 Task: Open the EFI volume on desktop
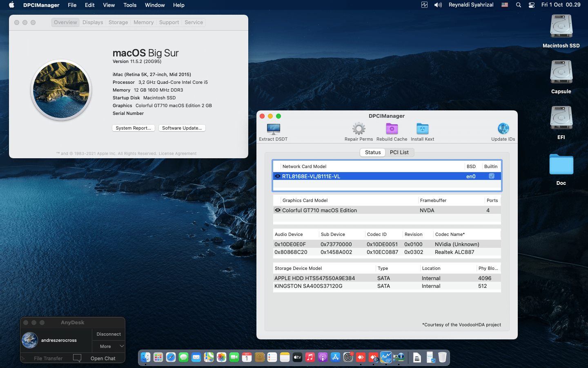[x=561, y=118]
